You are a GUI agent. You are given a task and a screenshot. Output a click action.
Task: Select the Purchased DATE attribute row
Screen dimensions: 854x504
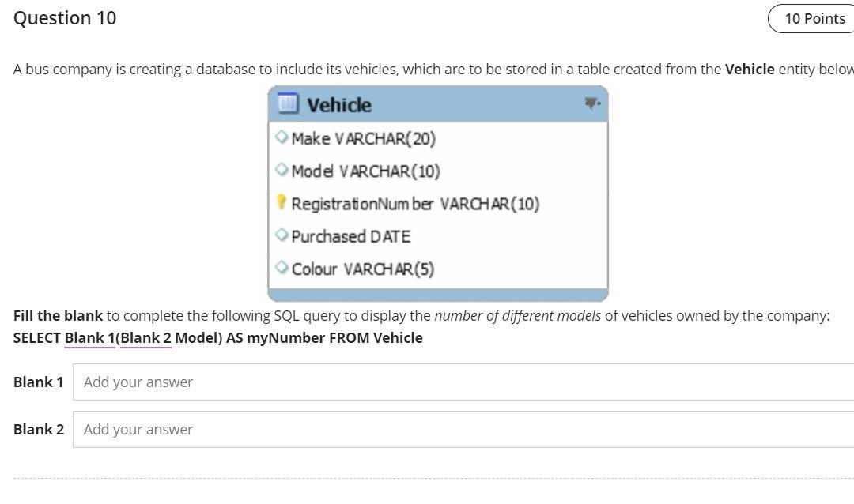350,235
